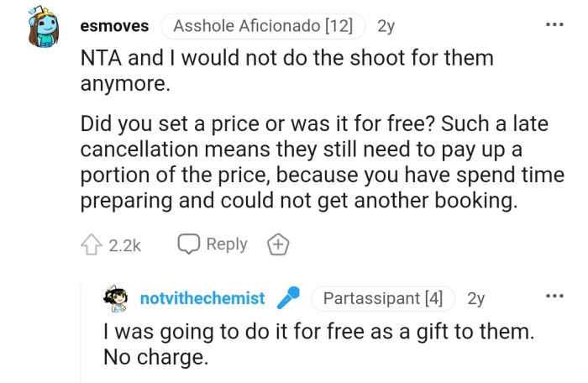The height and width of the screenshot is (383, 588).
Task: Click the Reply label under esmoves comment
Action: click(x=226, y=244)
